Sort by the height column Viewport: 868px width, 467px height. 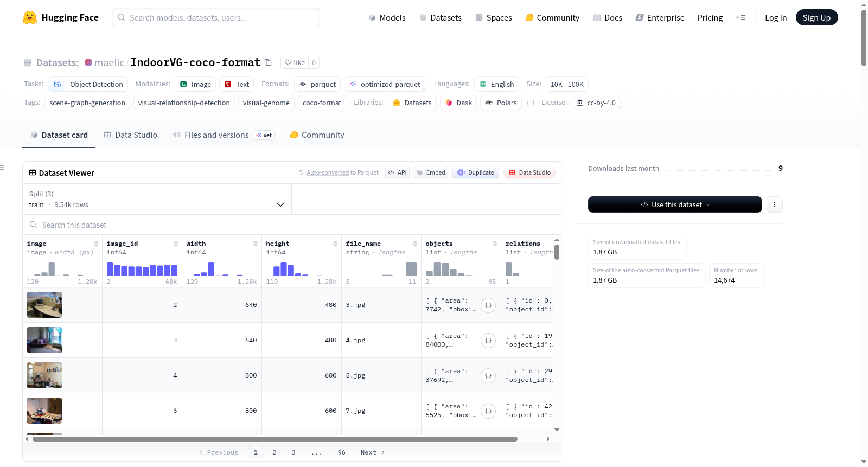point(335,244)
